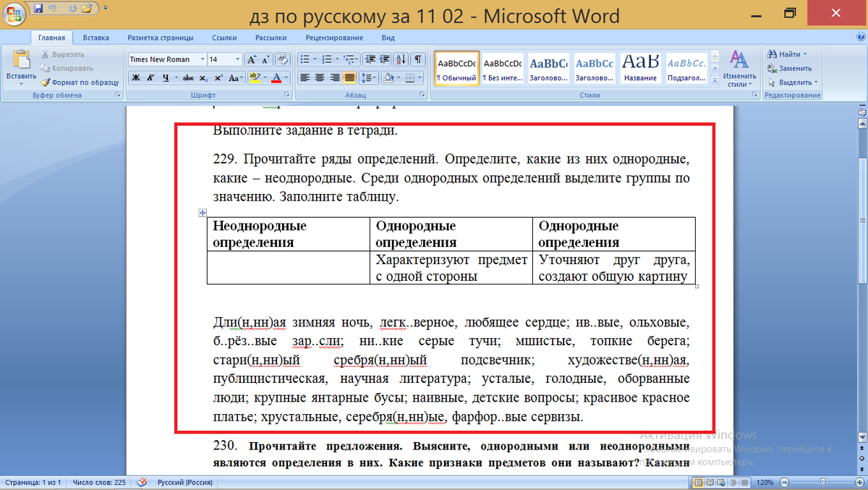Apply justify text alignment

pyautogui.click(x=349, y=78)
